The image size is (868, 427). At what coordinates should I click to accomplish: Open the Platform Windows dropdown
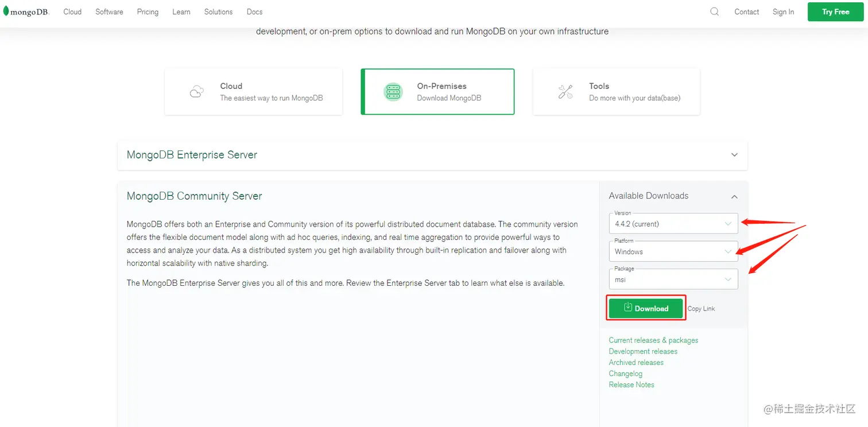(673, 251)
